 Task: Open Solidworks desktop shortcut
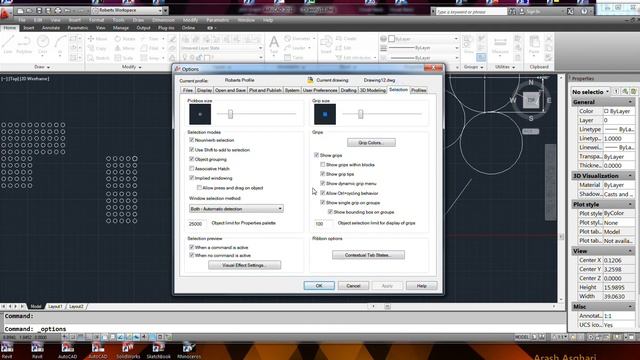[128, 351]
